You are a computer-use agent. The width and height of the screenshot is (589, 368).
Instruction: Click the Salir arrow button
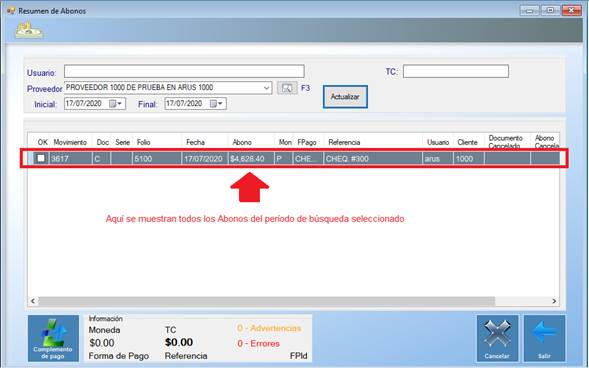[x=544, y=338]
